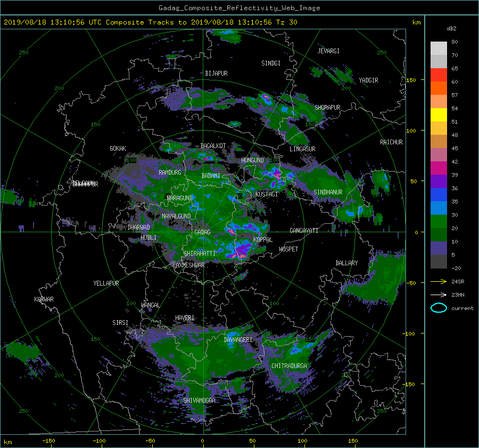This screenshot has width=479, height=448.
Task: Click the GANGAVATI label
Action: coord(304,231)
